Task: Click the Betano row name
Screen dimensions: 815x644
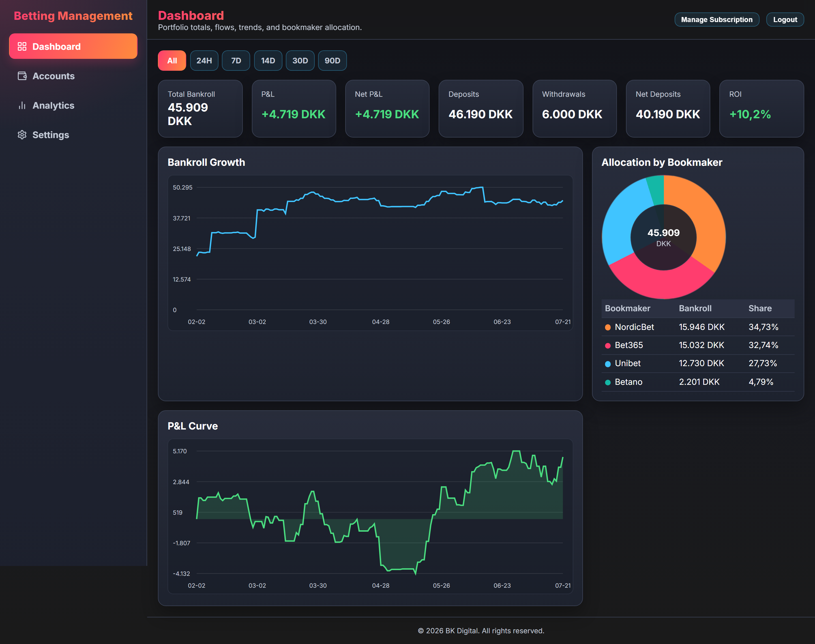Action: click(628, 382)
